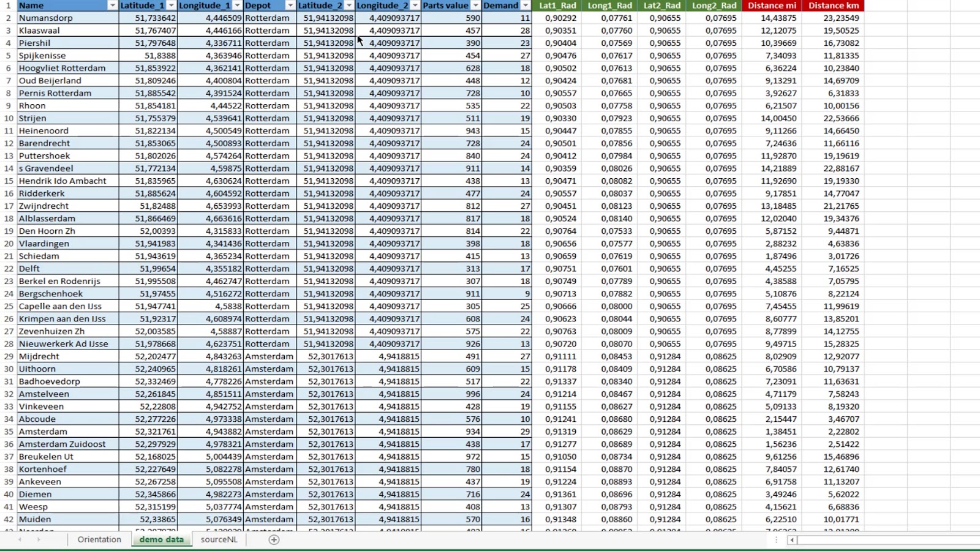Select the demo data sheet tab
Image resolution: width=980 pixels, height=551 pixels.
[x=162, y=539]
